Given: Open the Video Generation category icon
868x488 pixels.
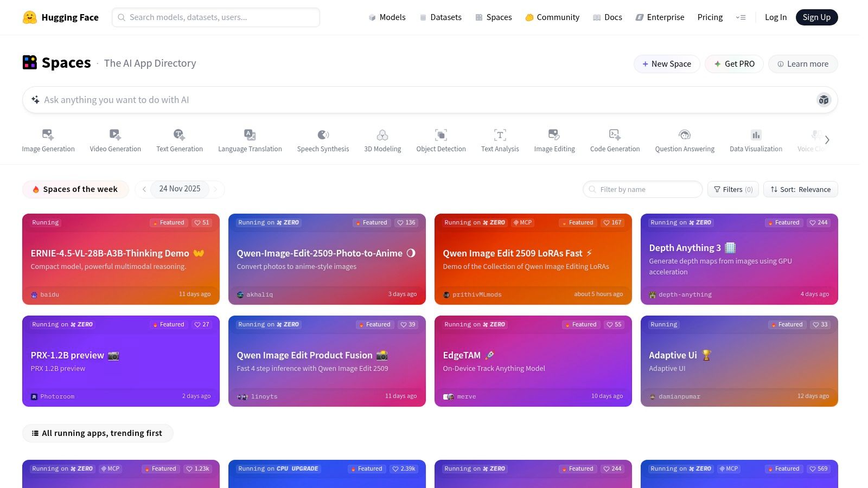Looking at the screenshot, I should pyautogui.click(x=115, y=135).
